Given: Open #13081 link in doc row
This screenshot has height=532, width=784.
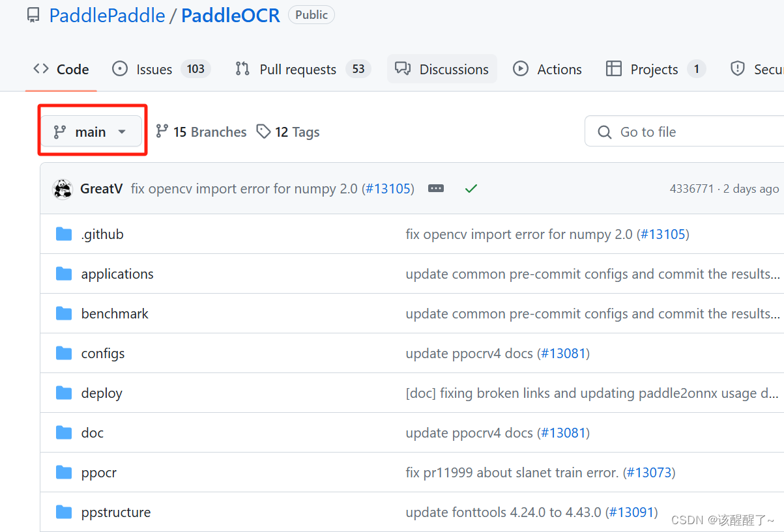Looking at the screenshot, I should [564, 433].
